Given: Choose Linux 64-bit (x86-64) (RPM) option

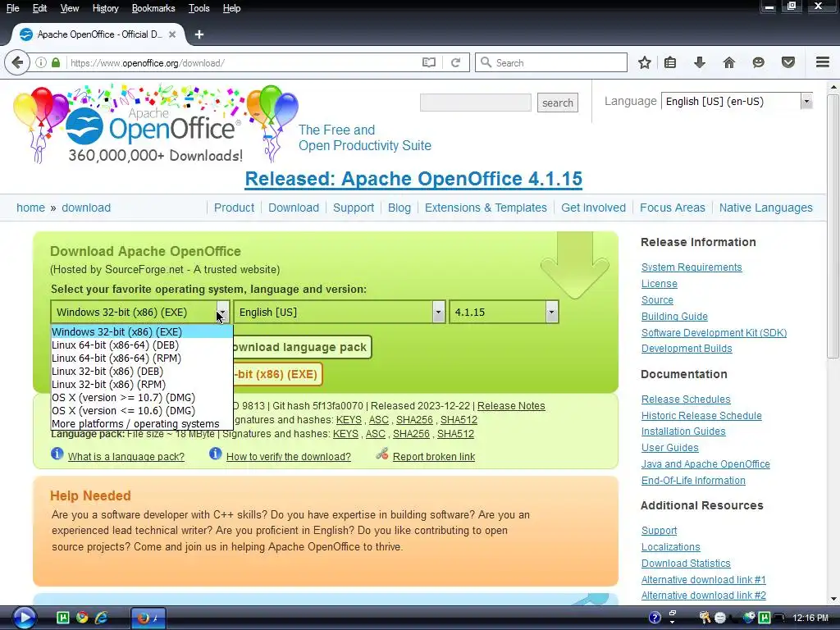Looking at the screenshot, I should [x=142, y=358].
